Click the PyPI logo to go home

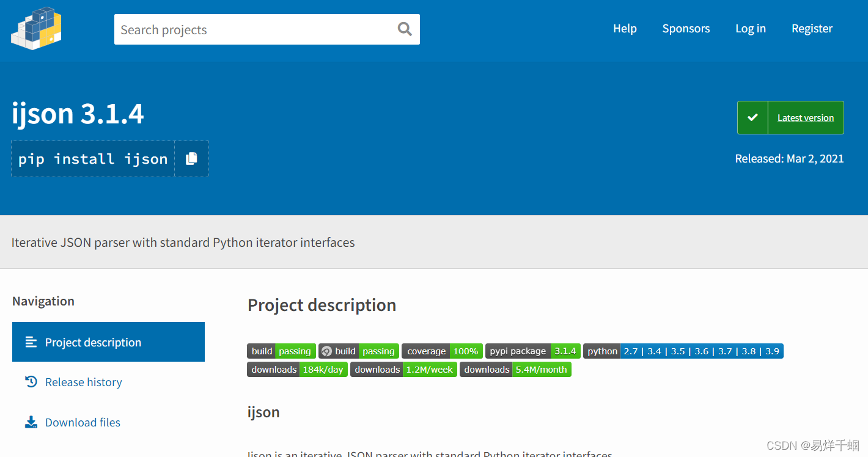point(37,28)
